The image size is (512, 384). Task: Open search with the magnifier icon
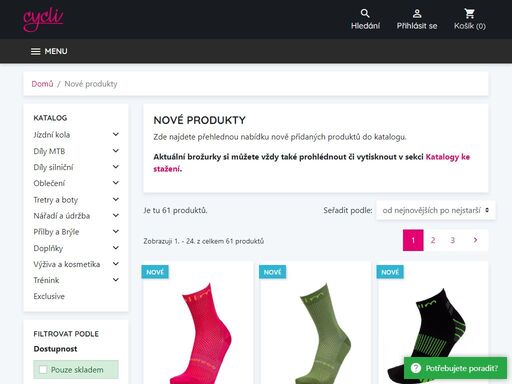(365, 13)
